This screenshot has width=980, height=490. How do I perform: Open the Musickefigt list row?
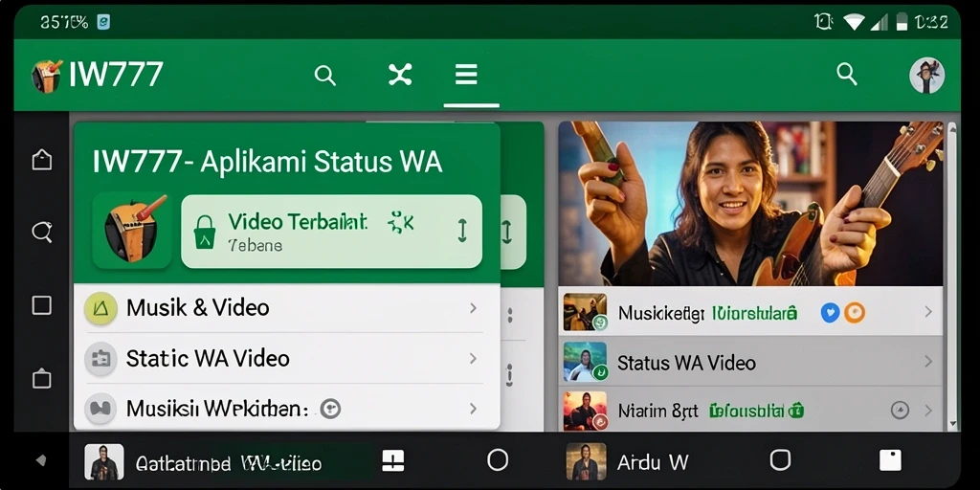point(750,312)
